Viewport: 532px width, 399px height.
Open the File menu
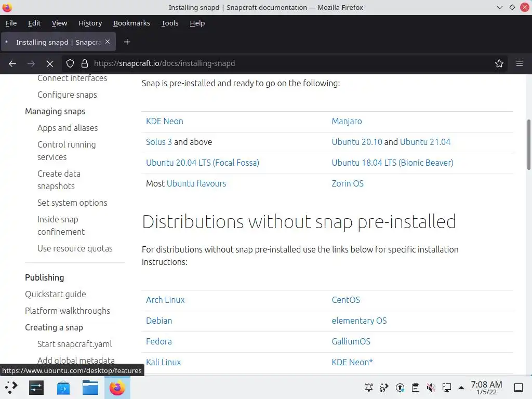point(11,23)
